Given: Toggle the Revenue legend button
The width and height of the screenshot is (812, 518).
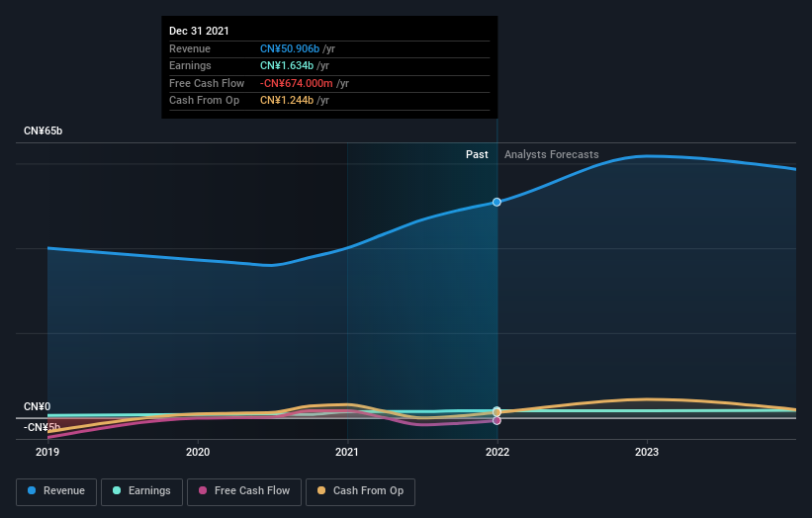Looking at the screenshot, I should (56, 491).
